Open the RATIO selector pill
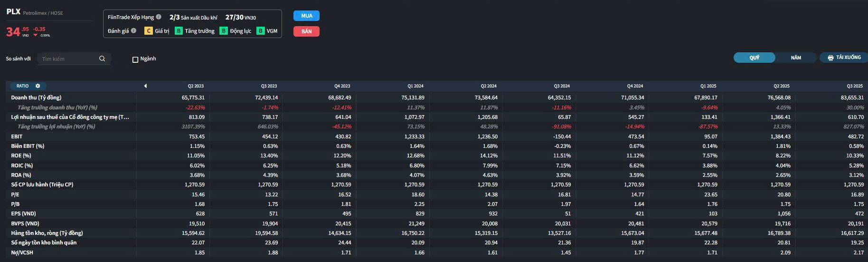The image size is (868, 262). [x=22, y=86]
